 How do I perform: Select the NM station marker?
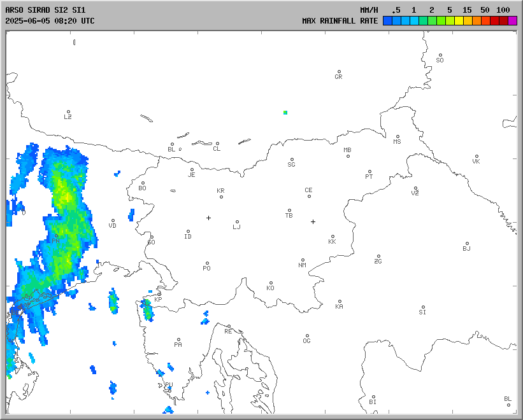pyautogui.click(x=303, y=260)
